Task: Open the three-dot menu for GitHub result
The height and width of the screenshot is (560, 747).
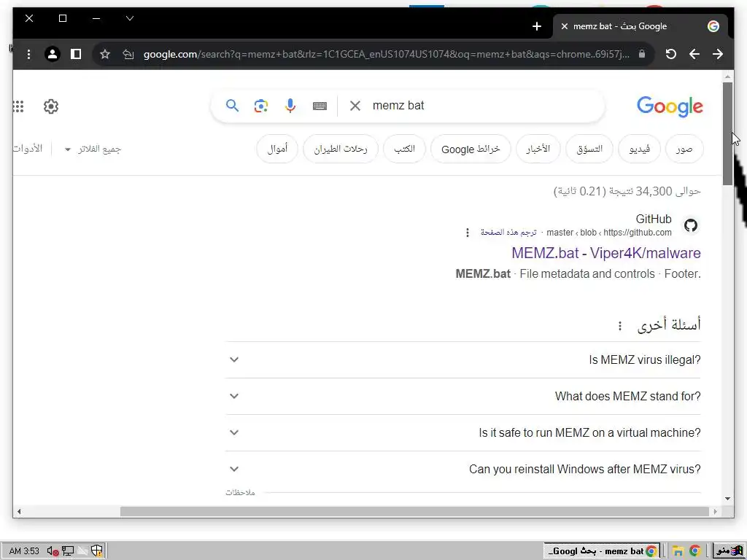Action: (x=468, y=233)
